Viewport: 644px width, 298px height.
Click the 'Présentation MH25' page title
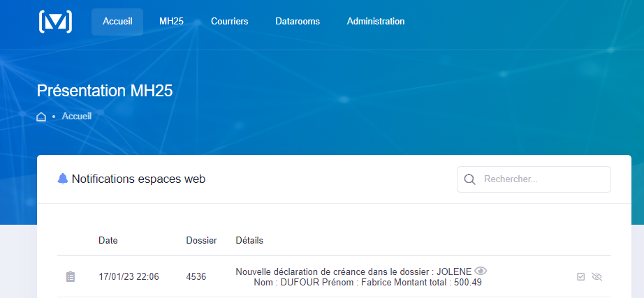(105, 91)
